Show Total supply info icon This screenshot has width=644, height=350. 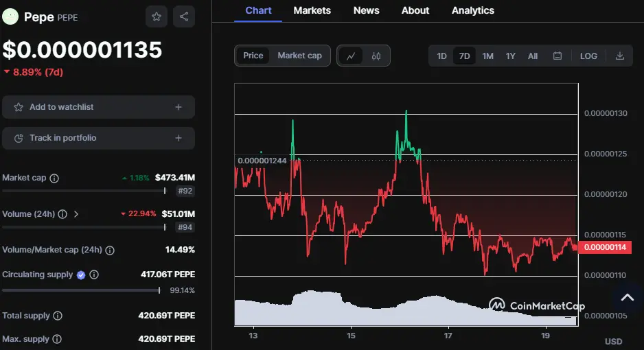tap(58, 316)
